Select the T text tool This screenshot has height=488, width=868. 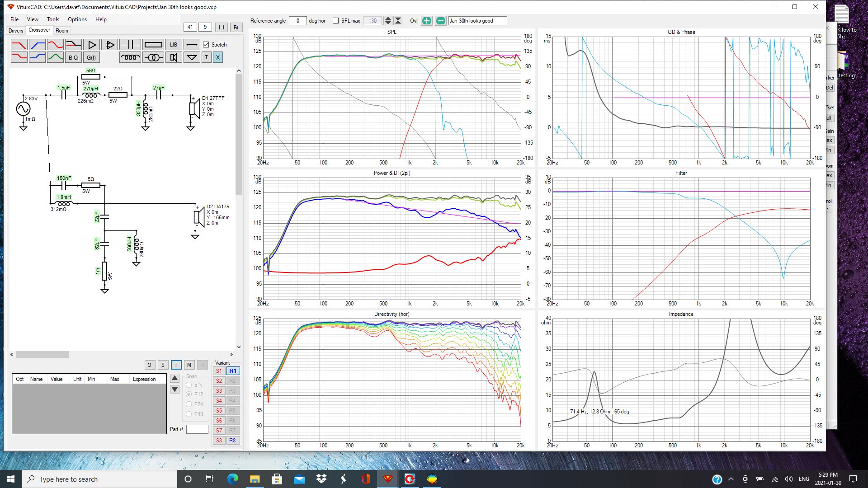(x=206, y=57)
